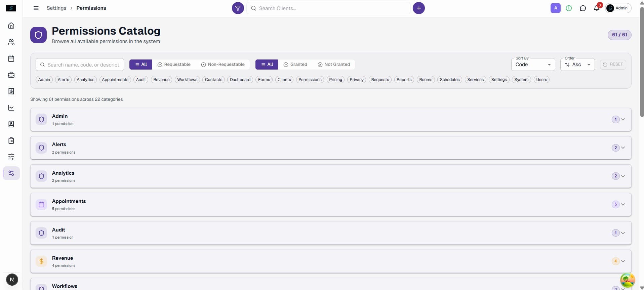Viewport: 644px width, 290px height.
Task: Click the Requests category chip
Action: (380, 80)
